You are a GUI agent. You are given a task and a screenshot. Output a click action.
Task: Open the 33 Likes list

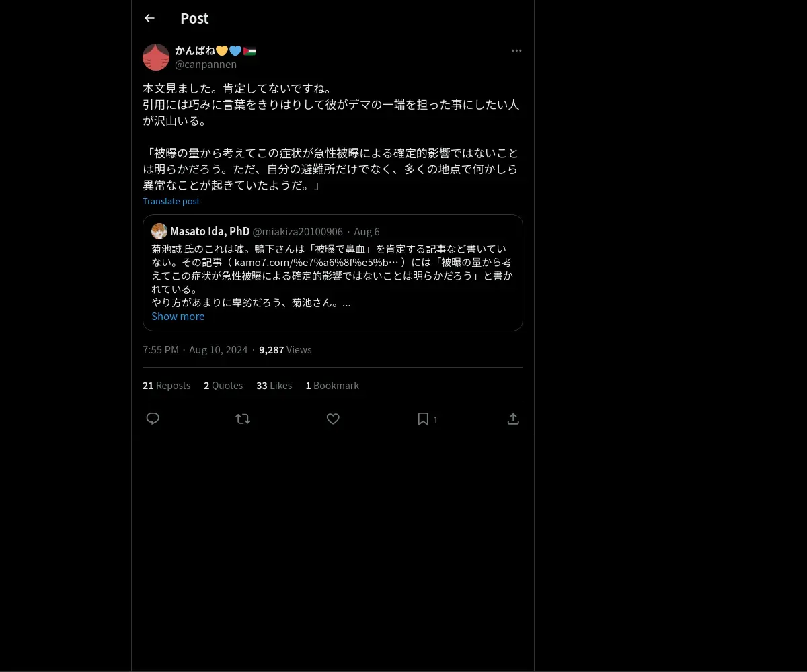[274, 385]
